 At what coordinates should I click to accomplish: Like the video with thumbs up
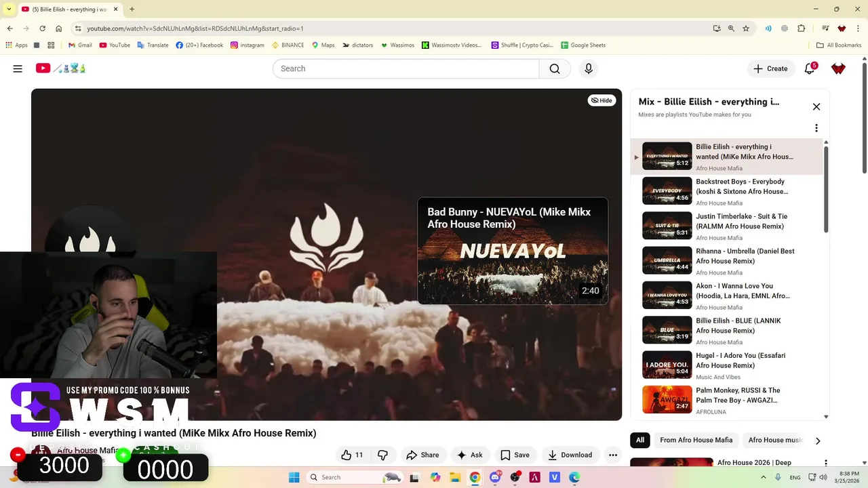(352, 455)
